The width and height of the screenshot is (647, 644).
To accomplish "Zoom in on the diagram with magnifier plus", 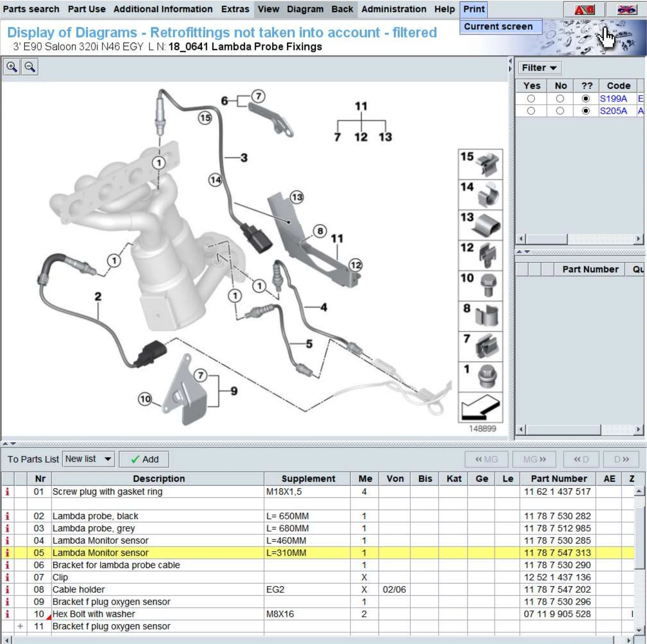I will coord(12,67).
